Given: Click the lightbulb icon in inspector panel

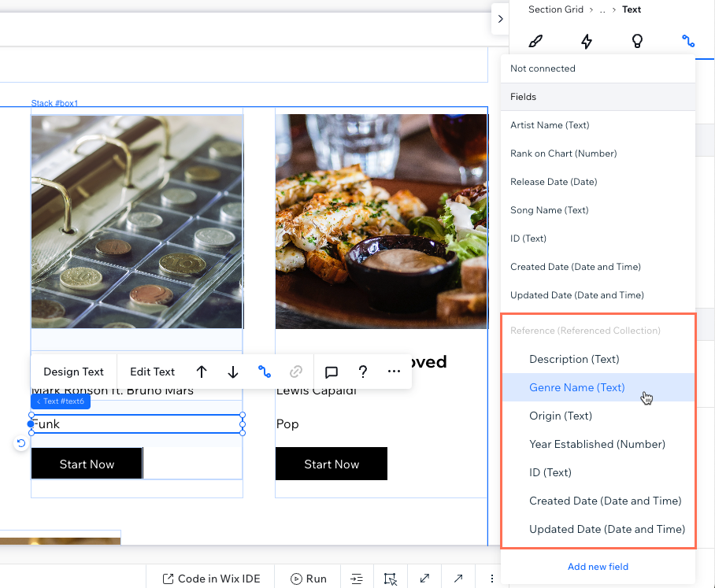Looking at the screenshot, I should [638, 41].
